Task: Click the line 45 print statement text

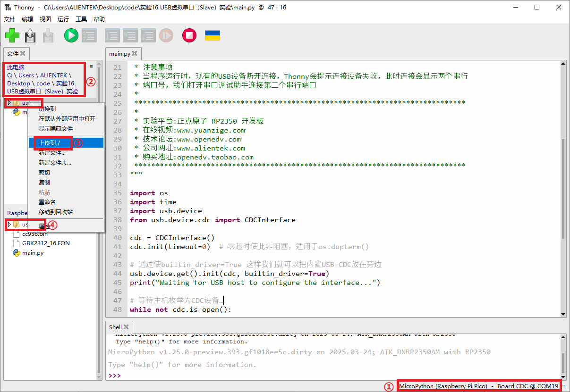Action: click(255, 283)
